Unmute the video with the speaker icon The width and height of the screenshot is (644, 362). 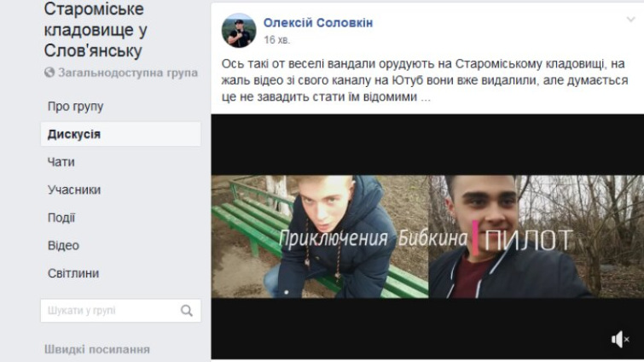pos(620,340)
